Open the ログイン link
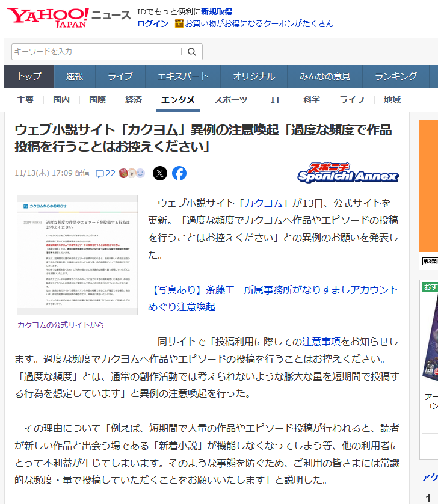The height and width of the screenshot is (504, 438). (x=153, y=23)
